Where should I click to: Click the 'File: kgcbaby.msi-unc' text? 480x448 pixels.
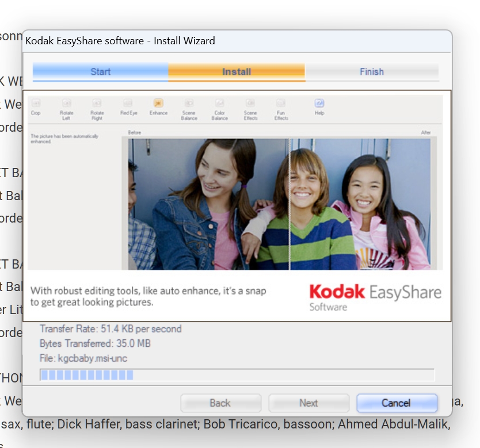[83, 358]
